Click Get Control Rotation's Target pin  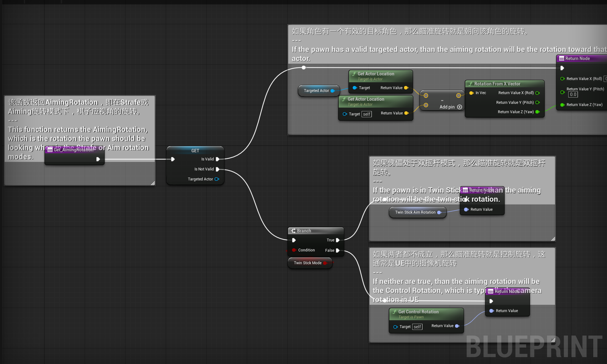[395, 327]
